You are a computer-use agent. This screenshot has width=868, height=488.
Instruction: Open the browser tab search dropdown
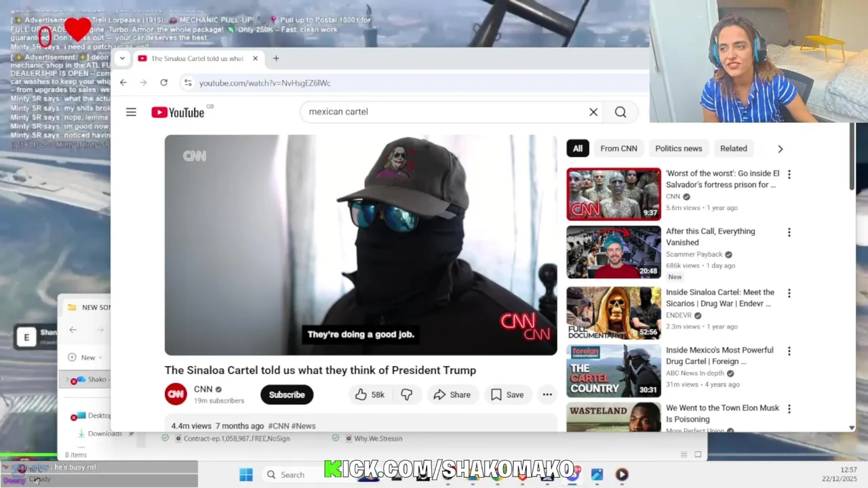point(122,58)
